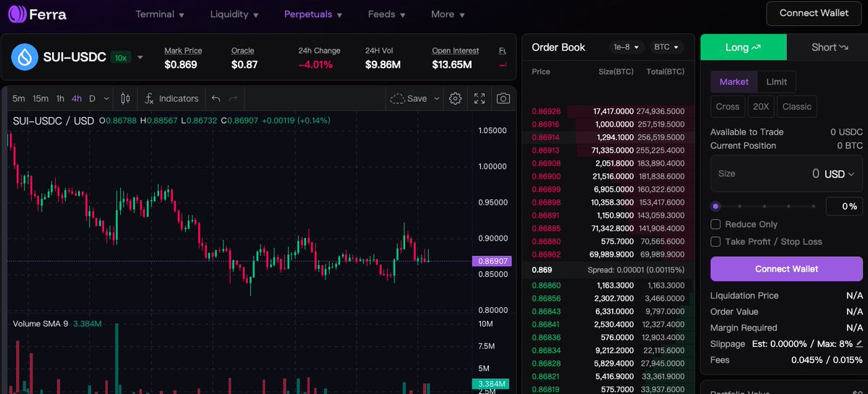
Task: Save the chart layout
Action: 409,98
